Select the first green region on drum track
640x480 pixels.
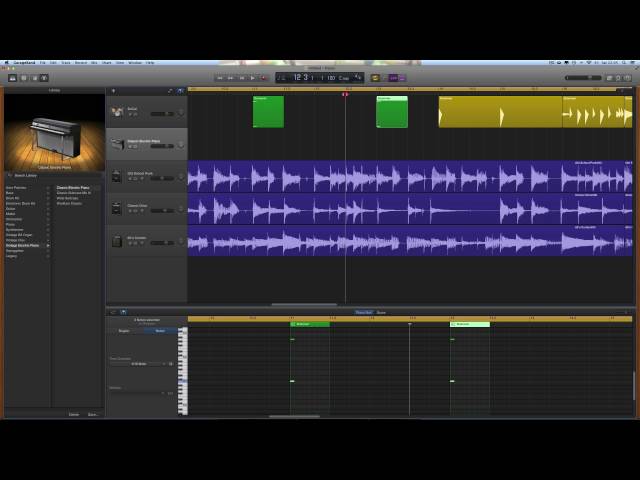[268, 112]
